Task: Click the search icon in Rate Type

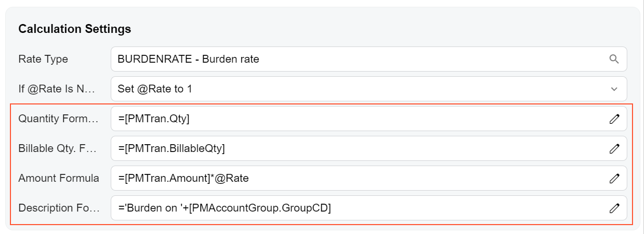Action: point(614,59)
